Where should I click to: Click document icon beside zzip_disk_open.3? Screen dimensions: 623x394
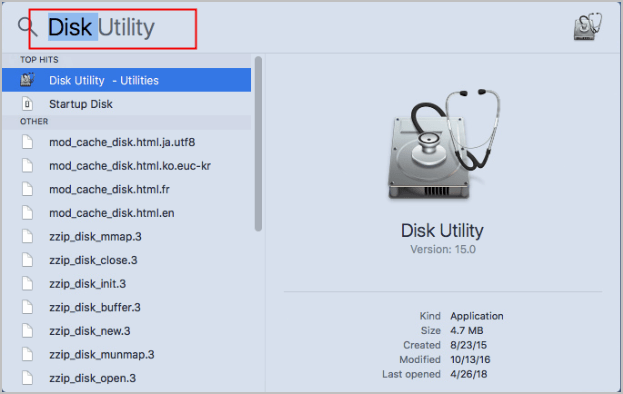pos(27,378)
